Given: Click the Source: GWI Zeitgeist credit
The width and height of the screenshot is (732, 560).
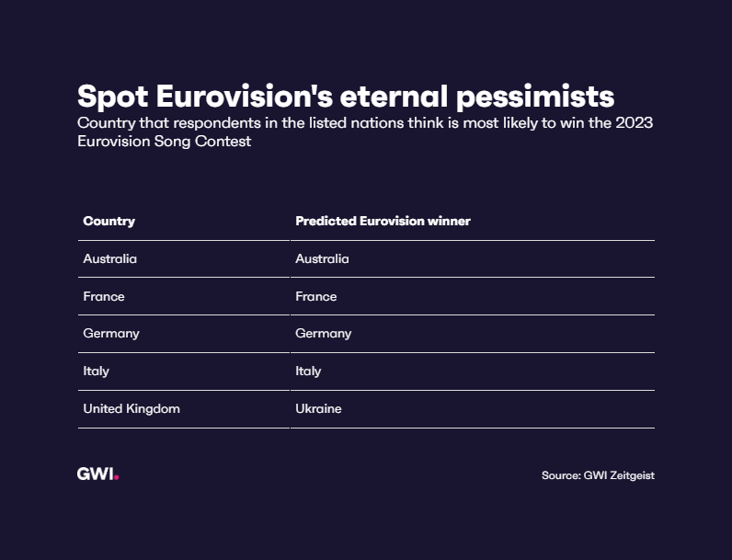Looking at the screenshot, I should 598,475.
